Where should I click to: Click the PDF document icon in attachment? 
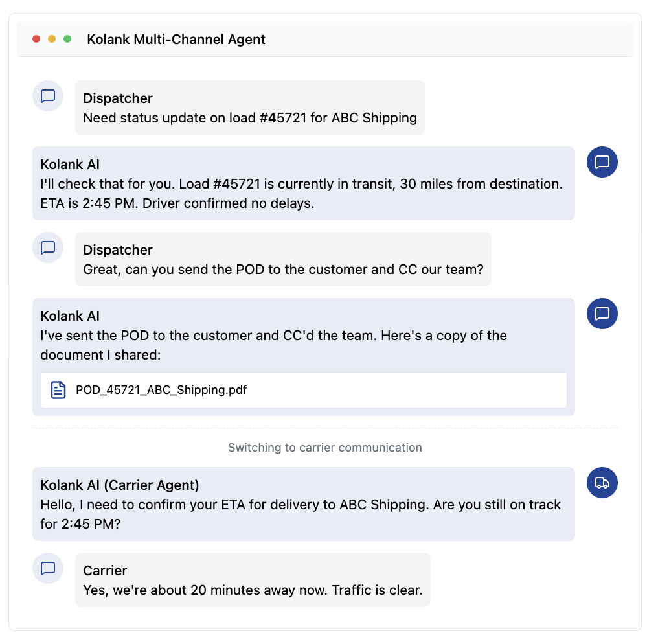[58, 390]
